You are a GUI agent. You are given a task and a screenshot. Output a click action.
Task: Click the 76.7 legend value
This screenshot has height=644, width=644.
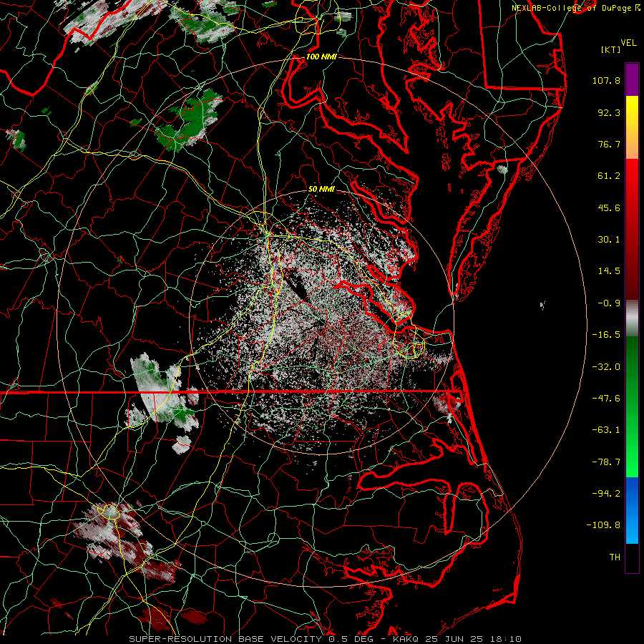pos(609,144)
